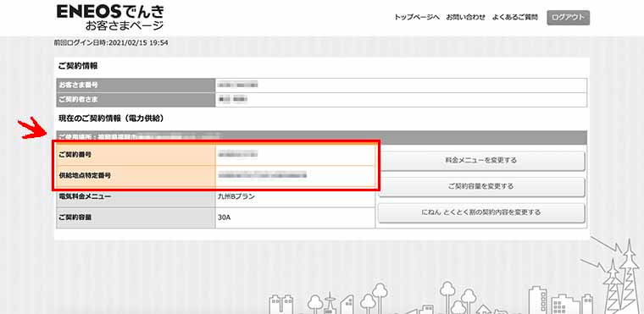Click the blurred ご契約番号 value
The image size is (644, 314).
(x=238, y=154)
